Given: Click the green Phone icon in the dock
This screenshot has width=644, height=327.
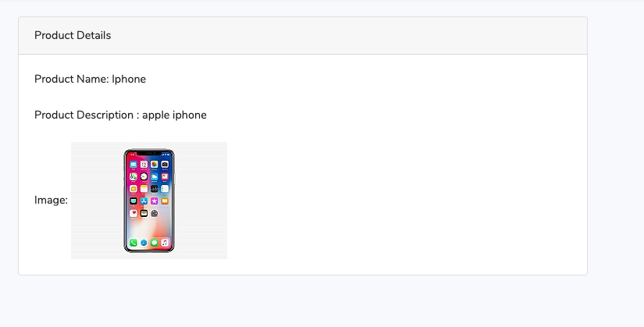Looking at the screenshot, I should pyautogui.click(x=133, y=243).
